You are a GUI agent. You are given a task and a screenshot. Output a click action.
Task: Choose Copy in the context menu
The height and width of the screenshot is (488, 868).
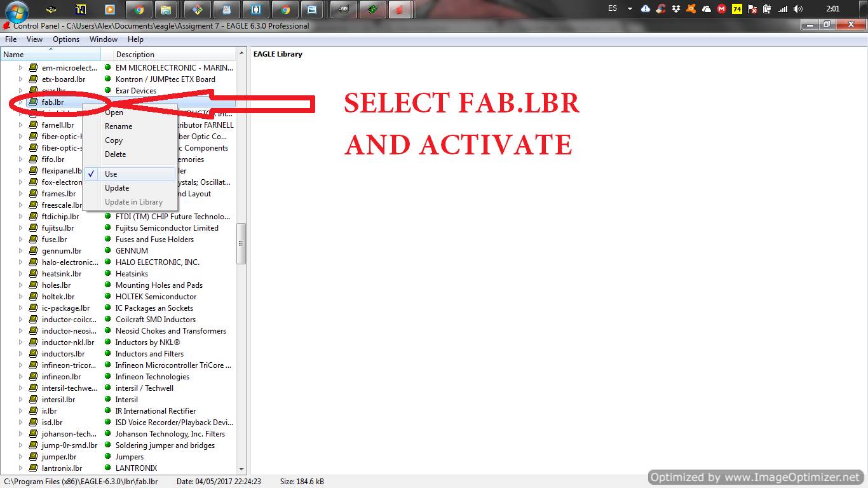coord(130,140)
